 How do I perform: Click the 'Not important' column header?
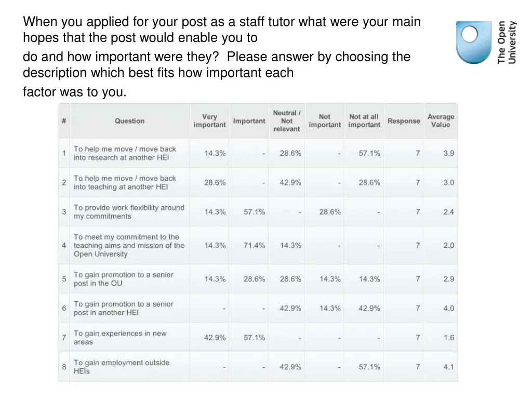(325, 121)
